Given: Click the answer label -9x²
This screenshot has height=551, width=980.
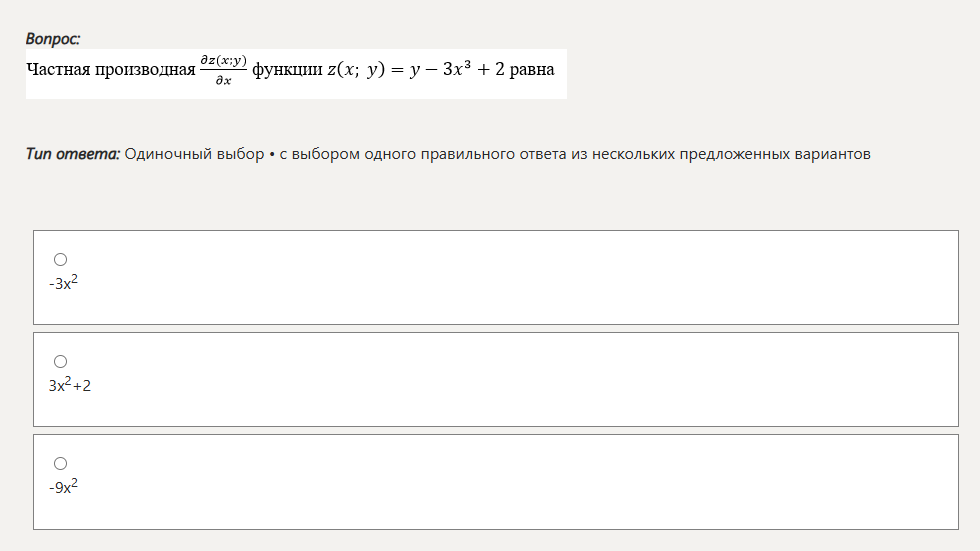Looking at the screenshot, I should pos(63,487).
